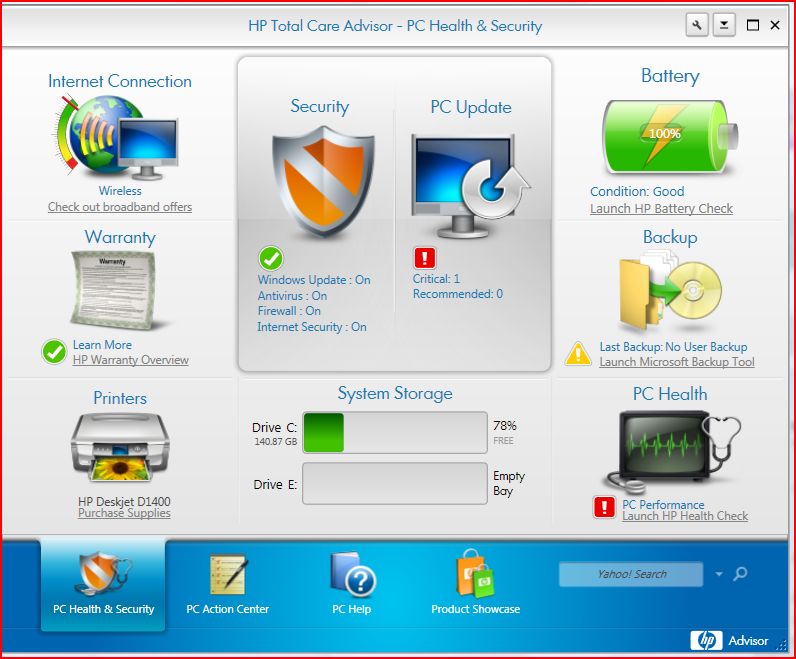Click the PC Health heading
The image size is (796, 659).
tap(670, 394)
